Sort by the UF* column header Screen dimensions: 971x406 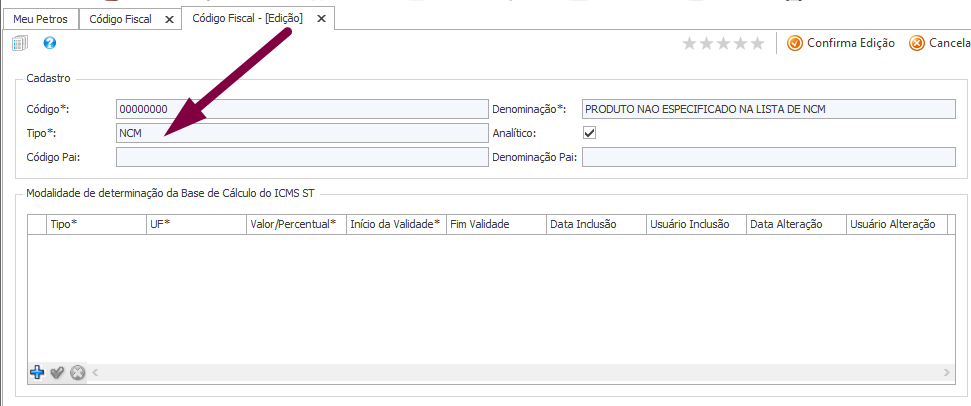(196, 225)
